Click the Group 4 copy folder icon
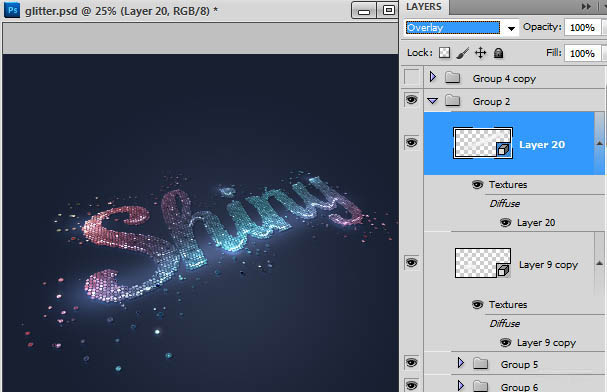 pos(452,78)
